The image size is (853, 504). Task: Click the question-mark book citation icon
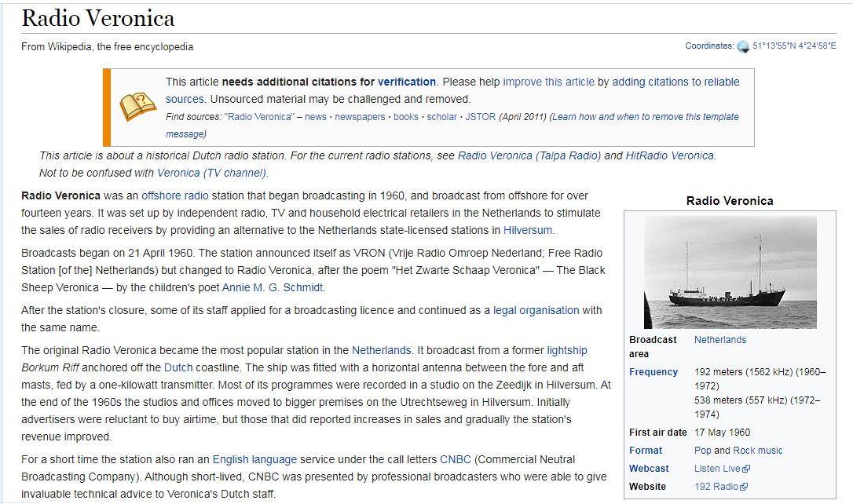pos(137,107)
